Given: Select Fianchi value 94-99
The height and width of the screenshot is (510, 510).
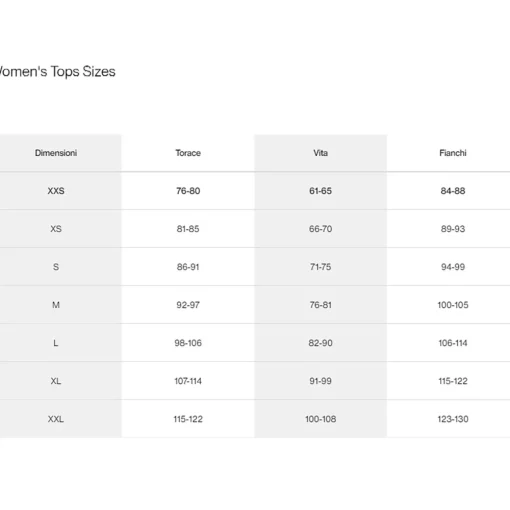Looking at the screenshot, I should (453, 267).
